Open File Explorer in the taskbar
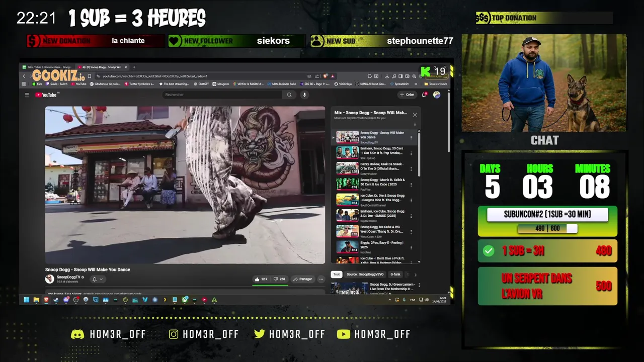This screenshot has height=362, width=644. point(36,300)
